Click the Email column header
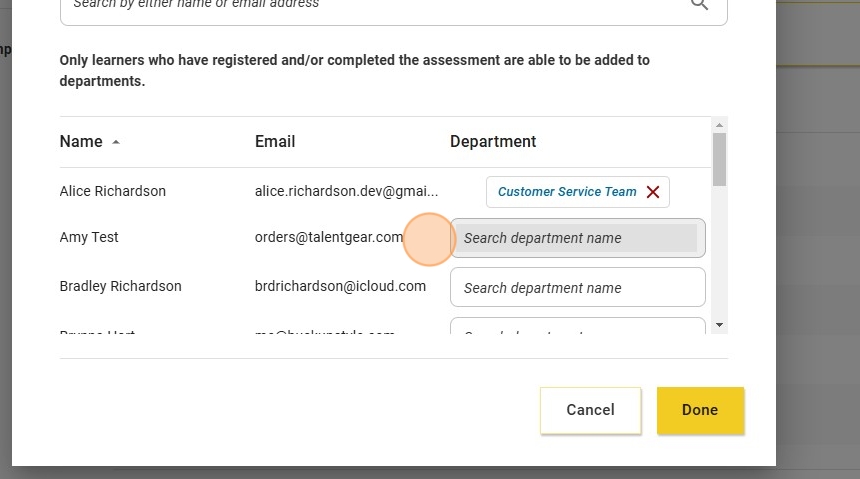This screenshot has height=479, width=860. point(275,142)
